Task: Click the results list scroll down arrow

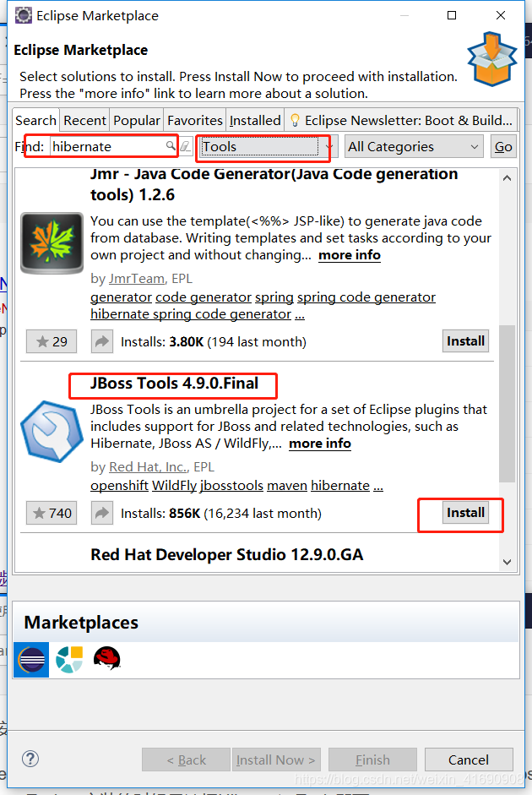Action: [507, 562]
